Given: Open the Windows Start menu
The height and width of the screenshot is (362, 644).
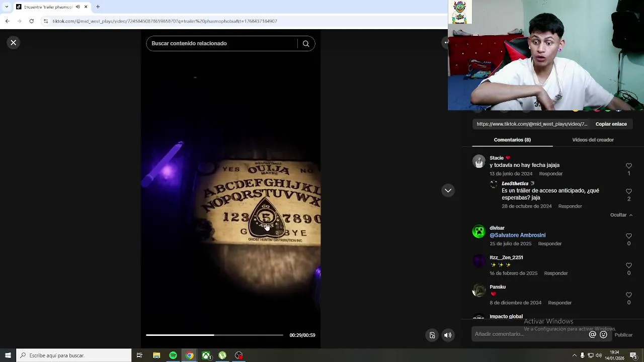Looking at the screenshot, I should [8, 355].
